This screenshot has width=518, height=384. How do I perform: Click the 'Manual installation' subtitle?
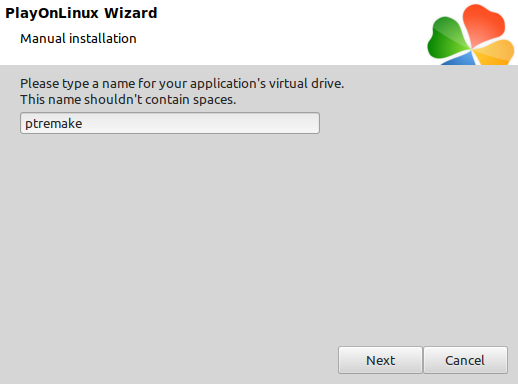(78, 39)
